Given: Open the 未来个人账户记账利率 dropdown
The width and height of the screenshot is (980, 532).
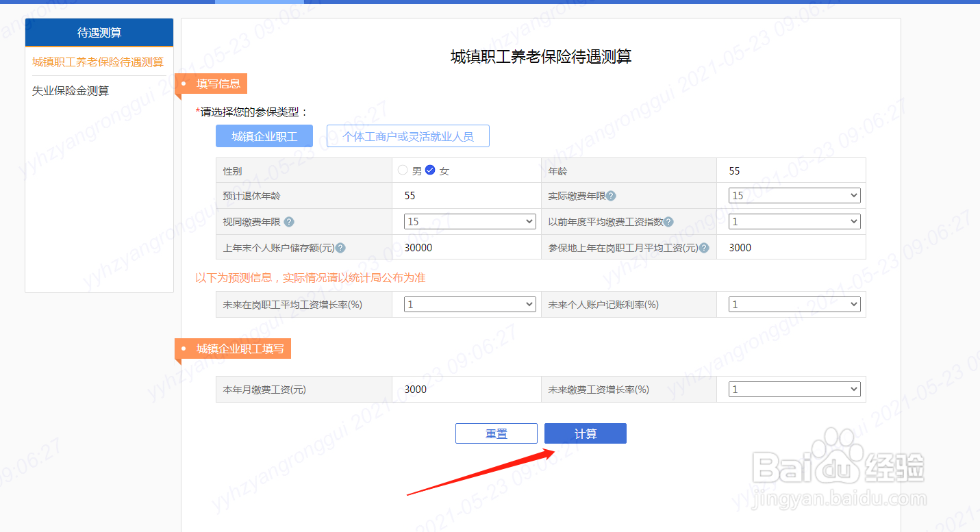Looking at the screenshot, I should [794, 305].
